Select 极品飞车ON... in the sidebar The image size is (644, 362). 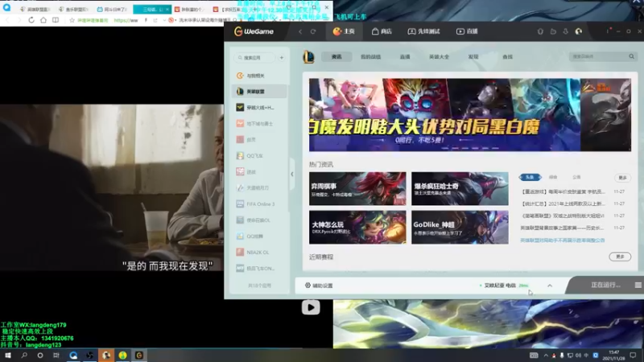pyautogui.click(x=259, y=269)
